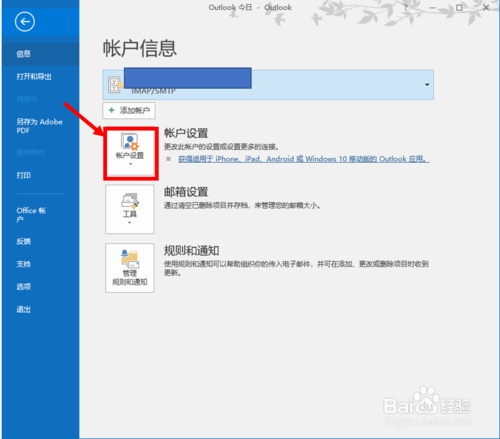Click the 规则和通知 heading text
Screen dimensions: 500x439
click(x=191, y=250)
